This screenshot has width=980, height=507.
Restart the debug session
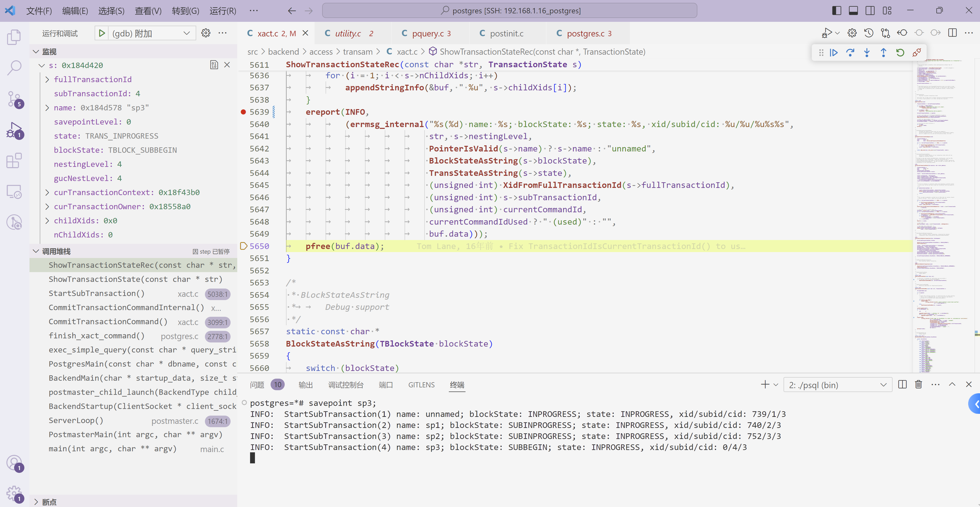(x=900, y=53)
